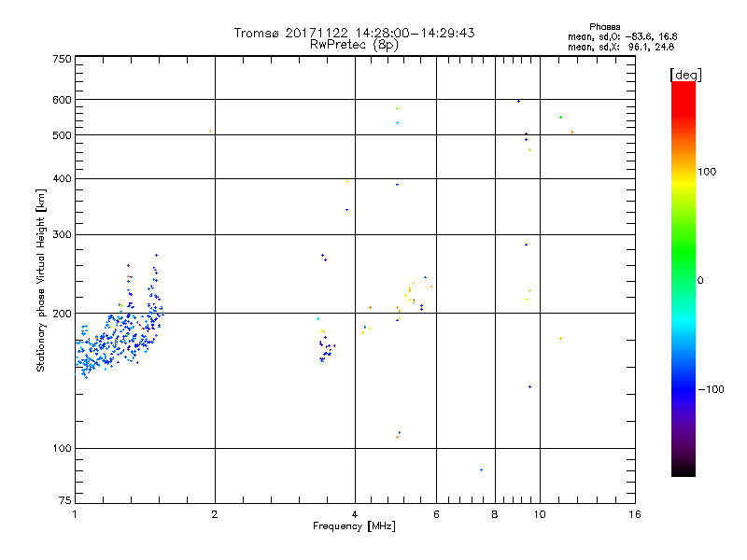Click the y-axis tick label '75'
The height and width of the screenshot is (560, 747).
click(x=65, y=500)
